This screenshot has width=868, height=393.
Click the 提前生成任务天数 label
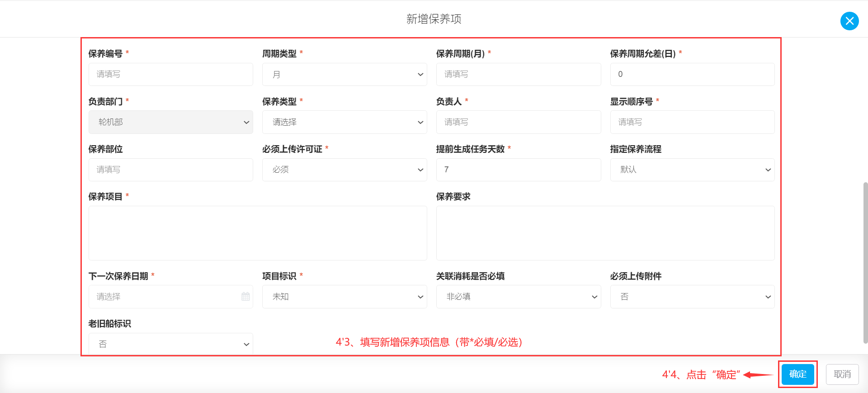470,149
